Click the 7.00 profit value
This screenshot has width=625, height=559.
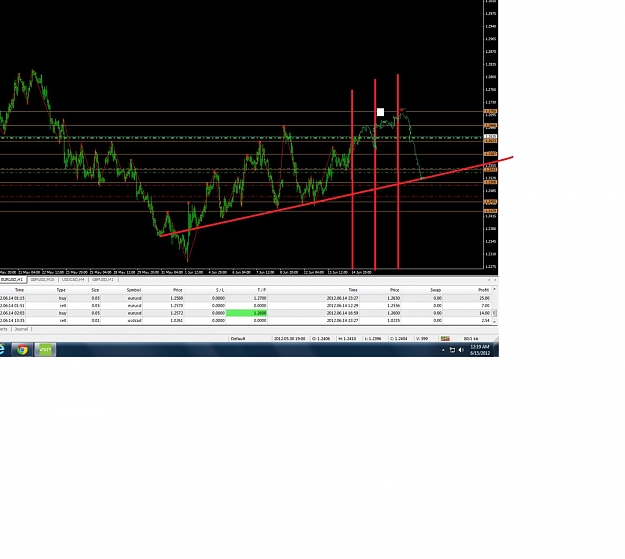pyautogui.click(x=485, y=305)
